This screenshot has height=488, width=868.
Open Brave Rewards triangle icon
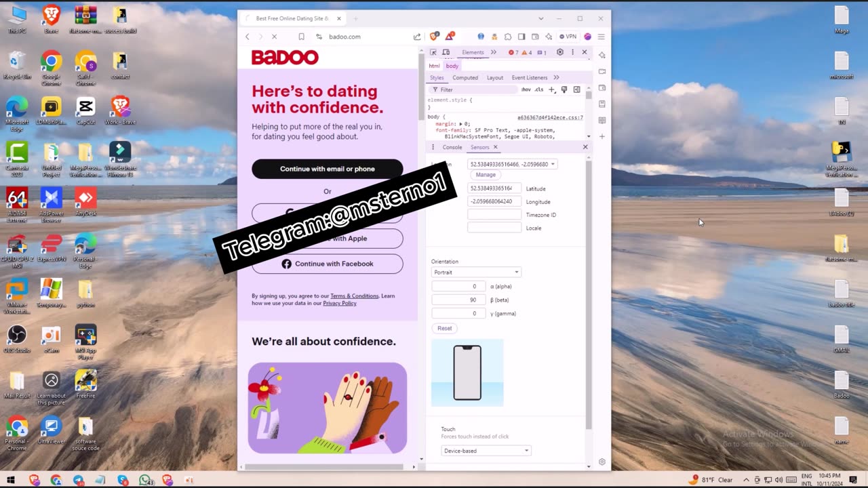click(x=451, y=36)
